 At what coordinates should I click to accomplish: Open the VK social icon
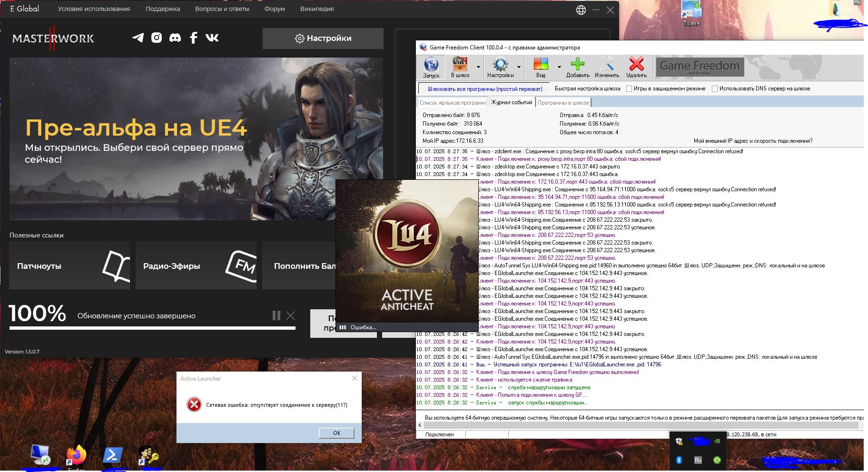pos(212,38)
